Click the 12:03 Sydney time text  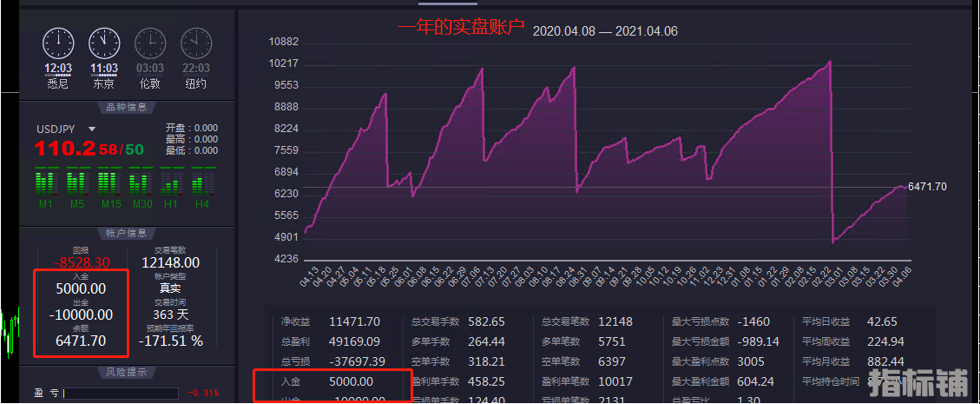[57, 68]
